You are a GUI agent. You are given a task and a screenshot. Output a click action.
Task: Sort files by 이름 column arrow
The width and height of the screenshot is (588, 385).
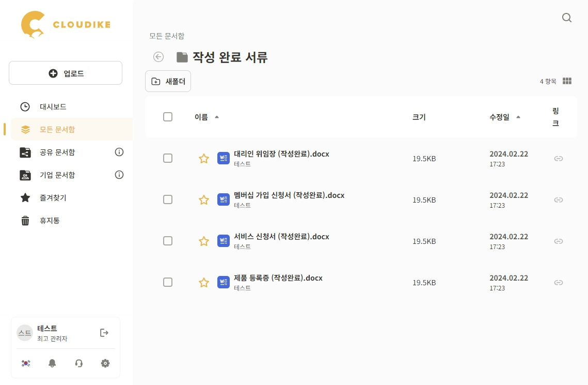pyautogui.click(x=217, y=117)
